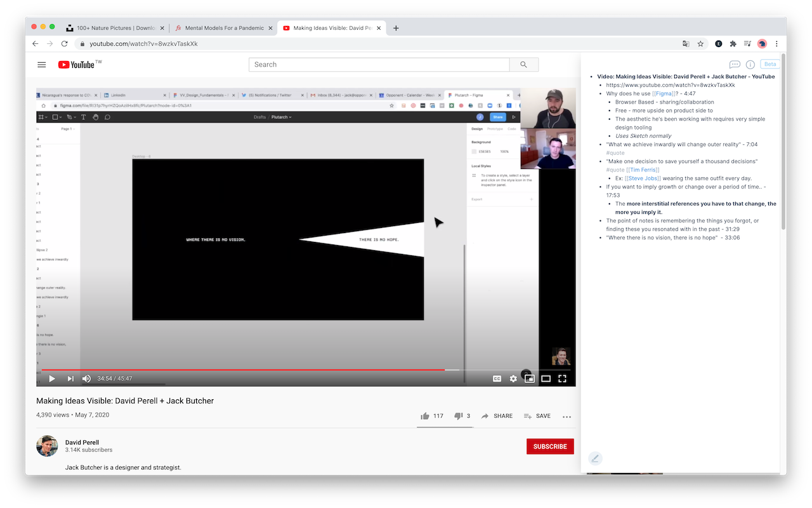Skip to the next video

pos(70,378)
